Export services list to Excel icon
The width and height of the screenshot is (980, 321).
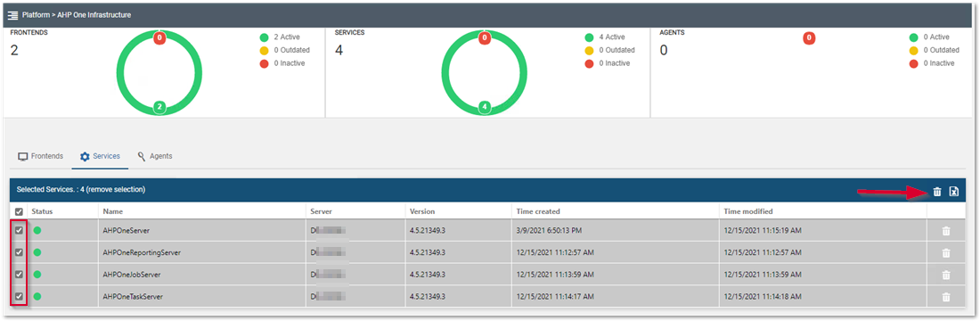click(954, 192)
